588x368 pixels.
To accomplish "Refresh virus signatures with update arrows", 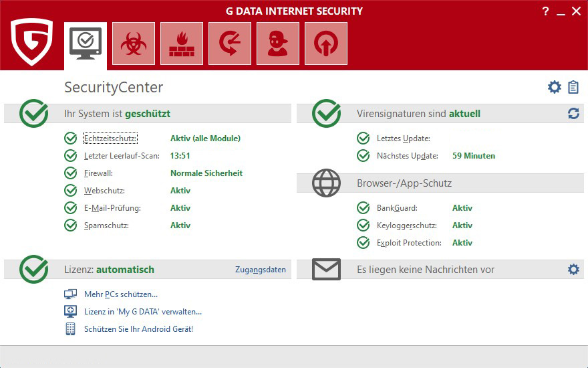I will [x=573, y=114].
